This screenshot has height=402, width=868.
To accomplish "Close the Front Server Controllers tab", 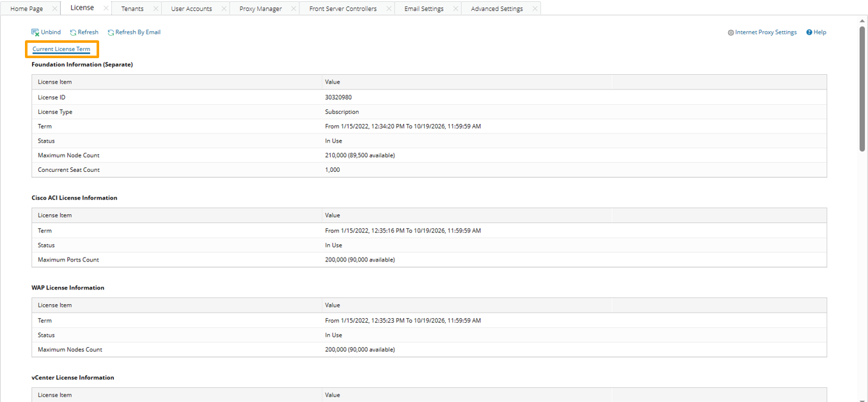I will coord(389,9).
